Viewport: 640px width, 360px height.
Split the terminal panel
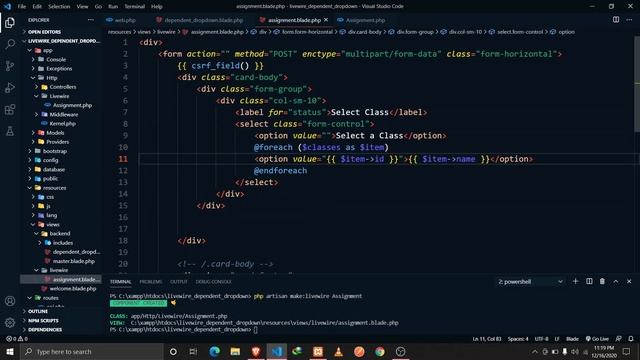pyautogui.click(x=589, y=281)
